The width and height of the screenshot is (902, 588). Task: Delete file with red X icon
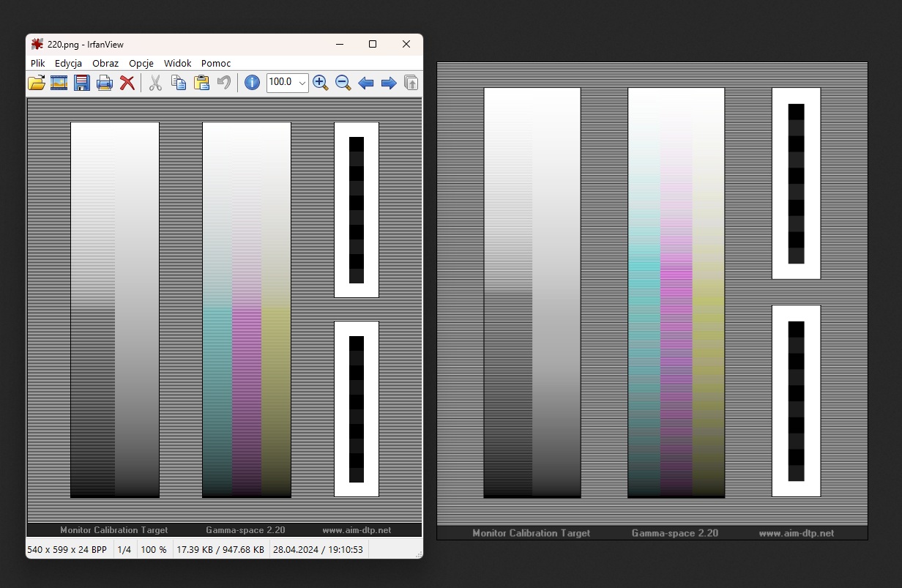(x=127, y=83)
